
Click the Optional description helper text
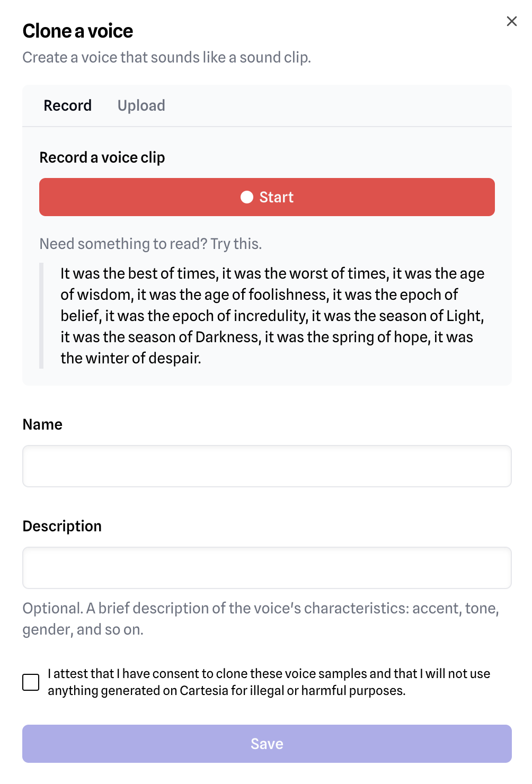pos(260,618)
